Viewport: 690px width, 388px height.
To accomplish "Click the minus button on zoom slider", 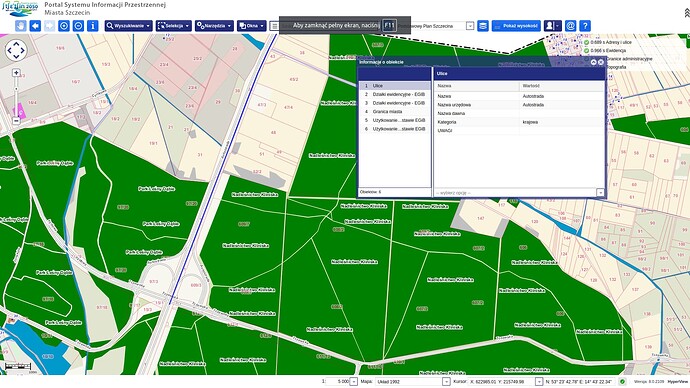I will [16, 121].
